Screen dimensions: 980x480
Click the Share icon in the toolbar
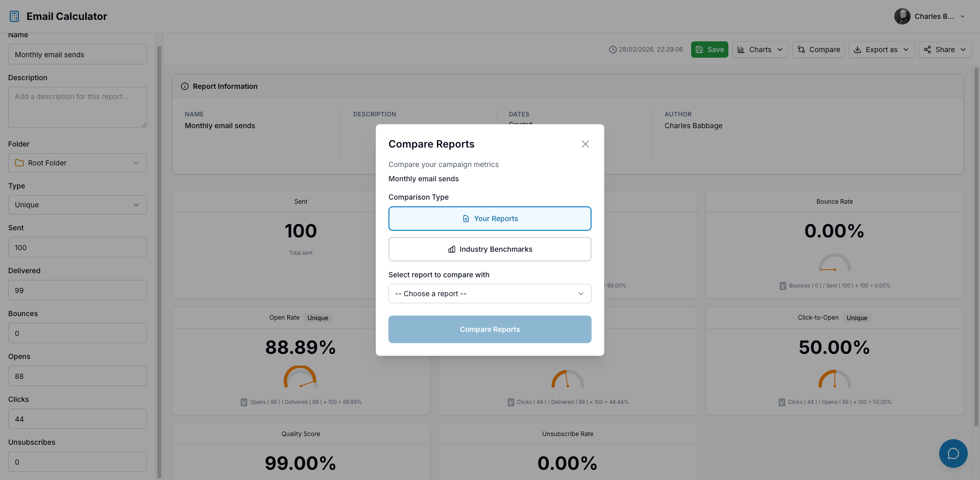[x=927, y=50]
